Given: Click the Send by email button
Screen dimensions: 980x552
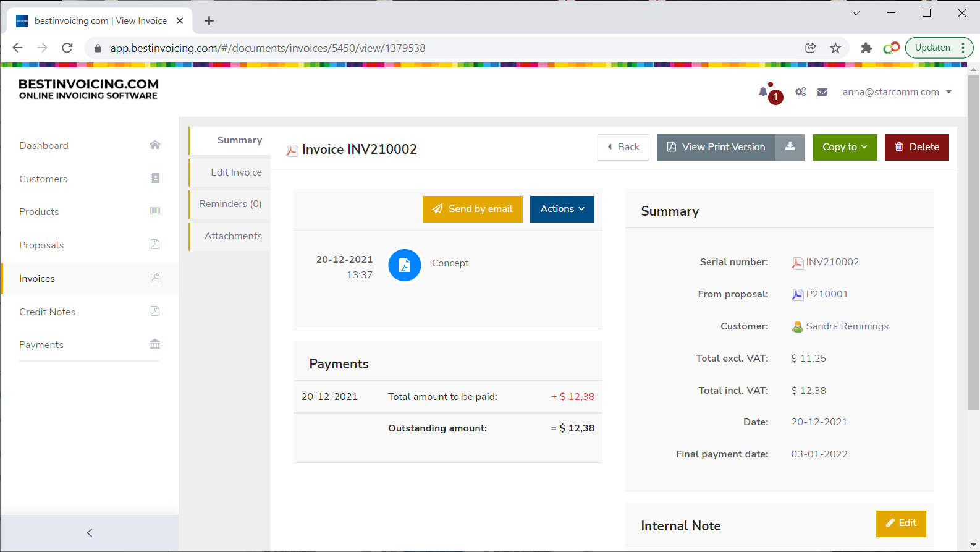Looking at the screenshot, I should click(473, 209).
